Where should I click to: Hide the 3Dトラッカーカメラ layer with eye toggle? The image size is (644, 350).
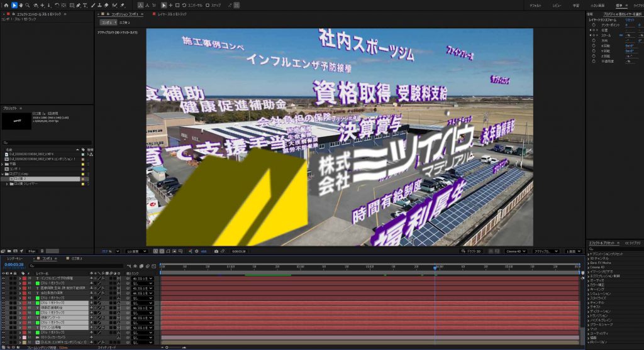(x=3, y=337)
